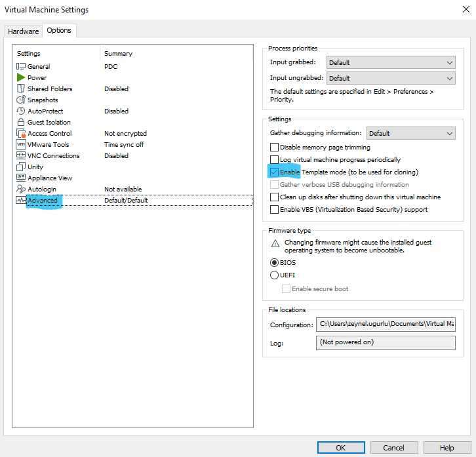Click the green Power play icon
The width and height of the screenshot is (476, 457).
(20, 77)
